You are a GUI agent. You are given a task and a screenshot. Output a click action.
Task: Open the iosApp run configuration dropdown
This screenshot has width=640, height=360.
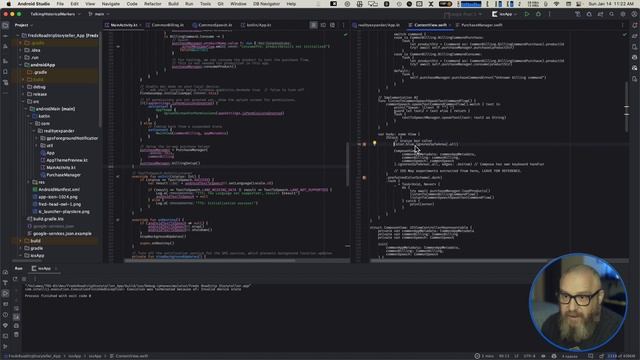504,14
